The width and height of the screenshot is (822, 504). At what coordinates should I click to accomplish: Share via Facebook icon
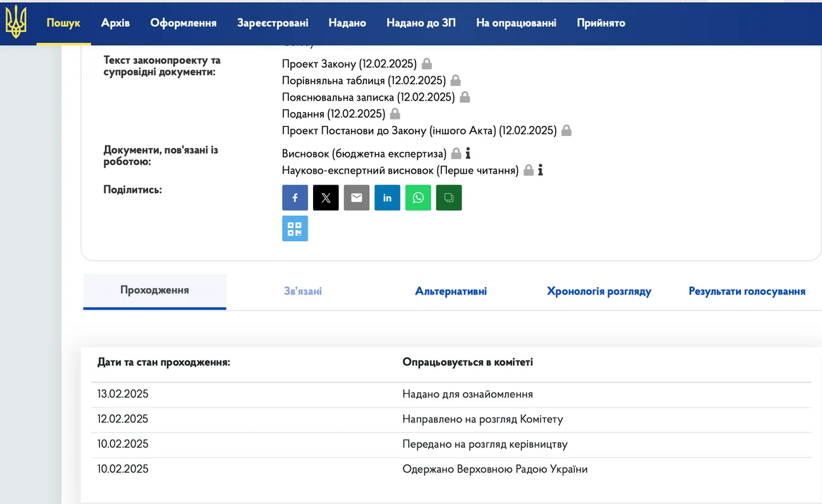(x=295, y=198)
